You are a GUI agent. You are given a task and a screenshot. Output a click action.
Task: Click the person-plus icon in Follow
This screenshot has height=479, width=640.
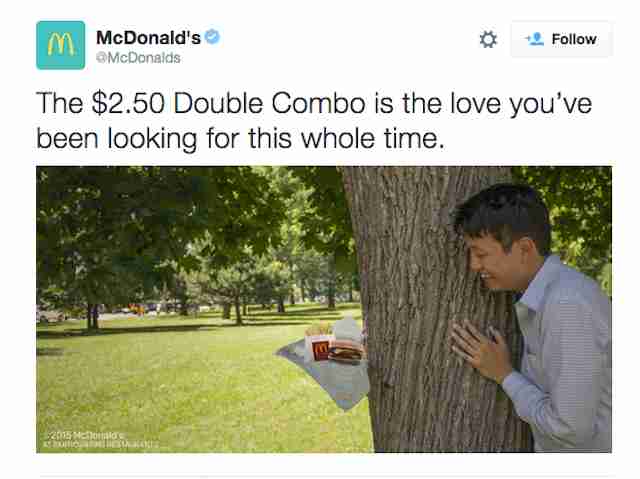click(x=535, y=39)
